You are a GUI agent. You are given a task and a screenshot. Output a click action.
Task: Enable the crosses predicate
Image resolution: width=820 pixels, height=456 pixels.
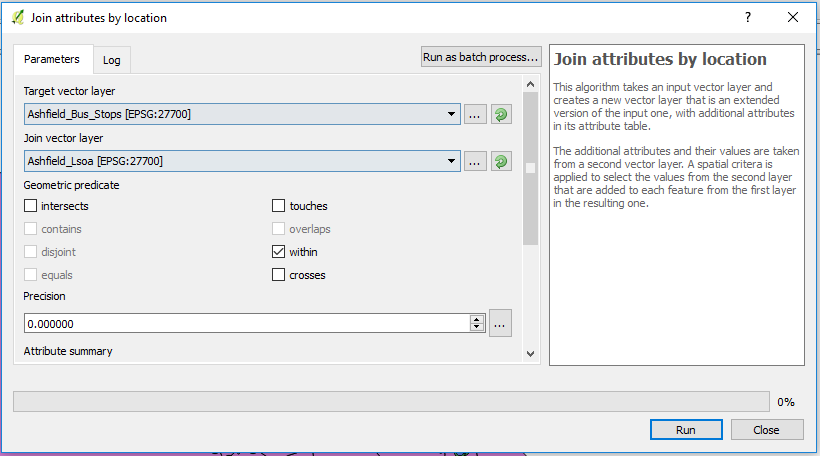point(278,275)
